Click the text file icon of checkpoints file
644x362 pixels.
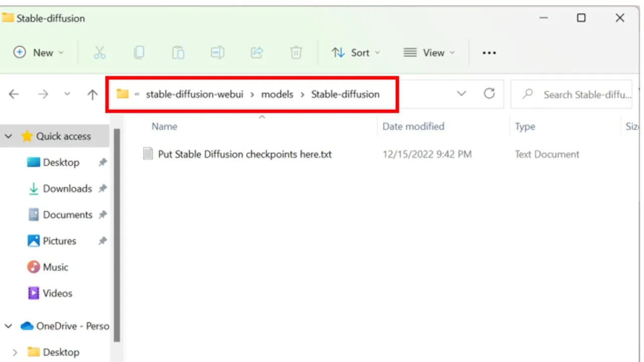pyautogui.click(x=148, y=154)
